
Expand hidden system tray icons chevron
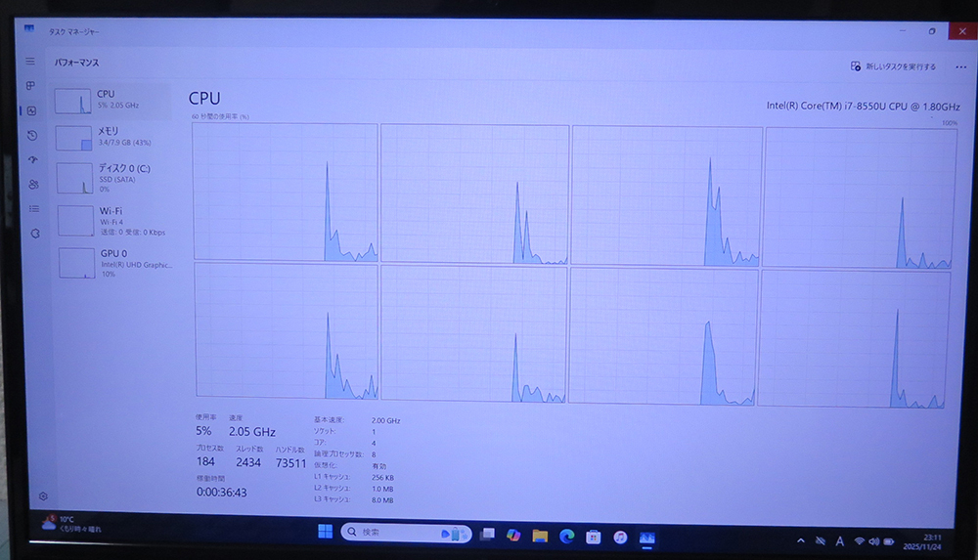click(x=800, y=540)
